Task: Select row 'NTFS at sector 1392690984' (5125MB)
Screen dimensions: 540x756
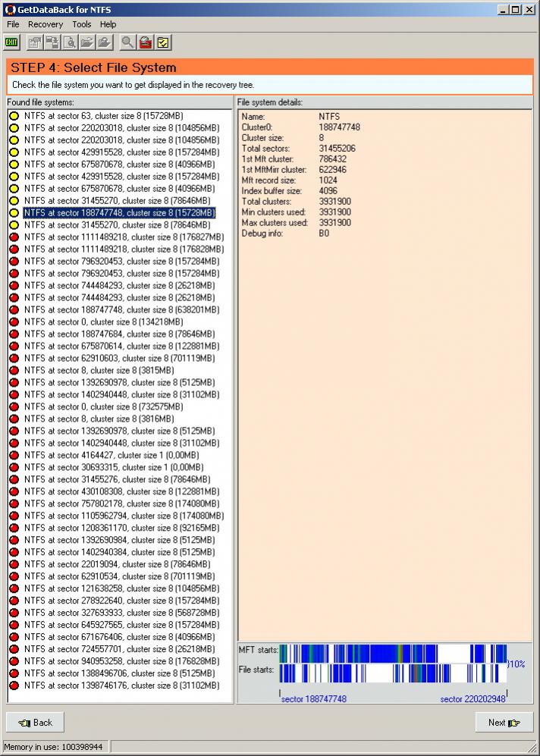Action: tap(120, 540)
